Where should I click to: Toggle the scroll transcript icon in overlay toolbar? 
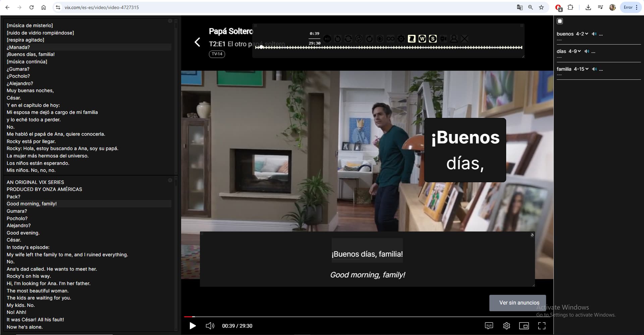412,39
